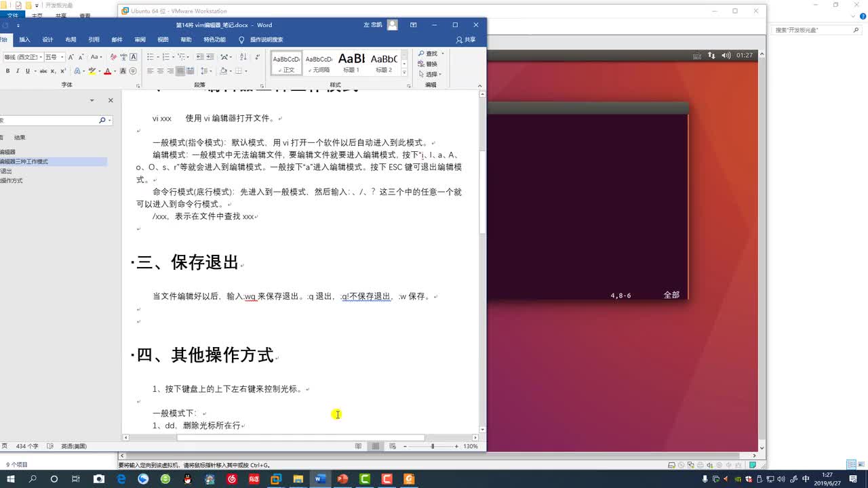Open ribbon display options button
This screenshot has height=488, width=868.
pyautogui.click(x=413, y=25)
